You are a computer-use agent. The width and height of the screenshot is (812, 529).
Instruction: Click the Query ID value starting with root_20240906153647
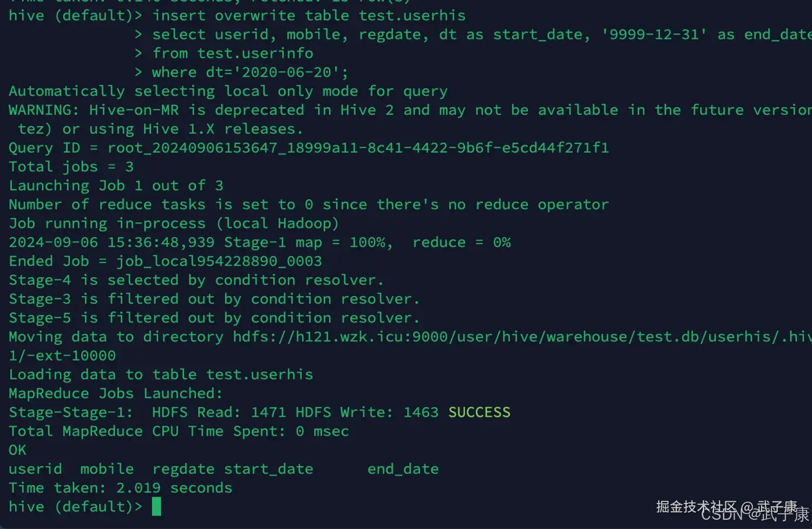tap(358, 148)
